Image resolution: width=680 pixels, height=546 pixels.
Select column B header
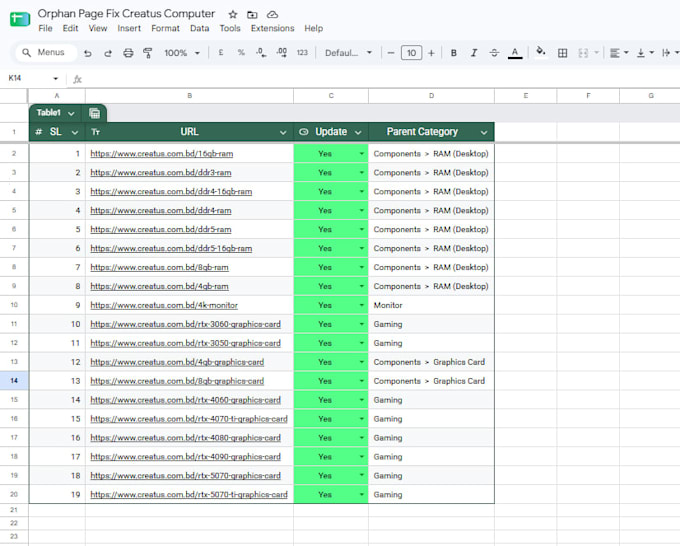coord(190,96)
